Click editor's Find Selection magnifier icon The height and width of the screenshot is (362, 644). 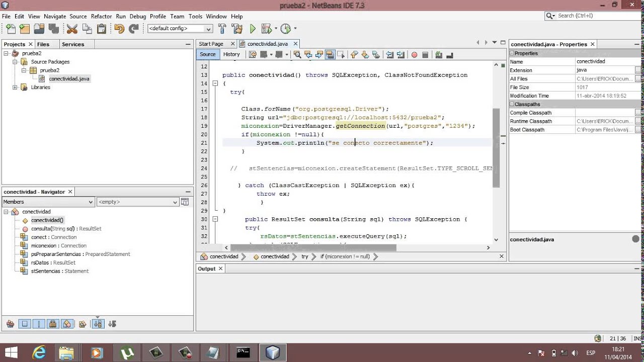click(x=297, y=54)
